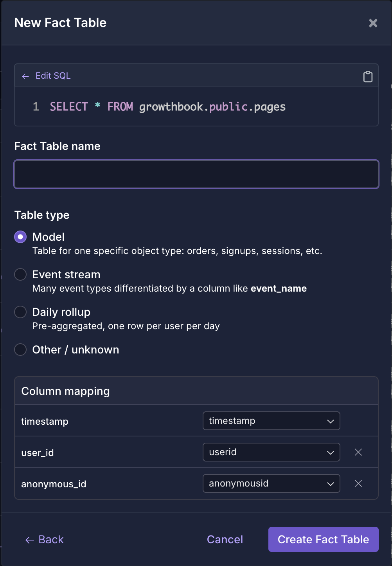Select the Model table type
The width and height of the screenshot is (392, 566).
[20, 237]
